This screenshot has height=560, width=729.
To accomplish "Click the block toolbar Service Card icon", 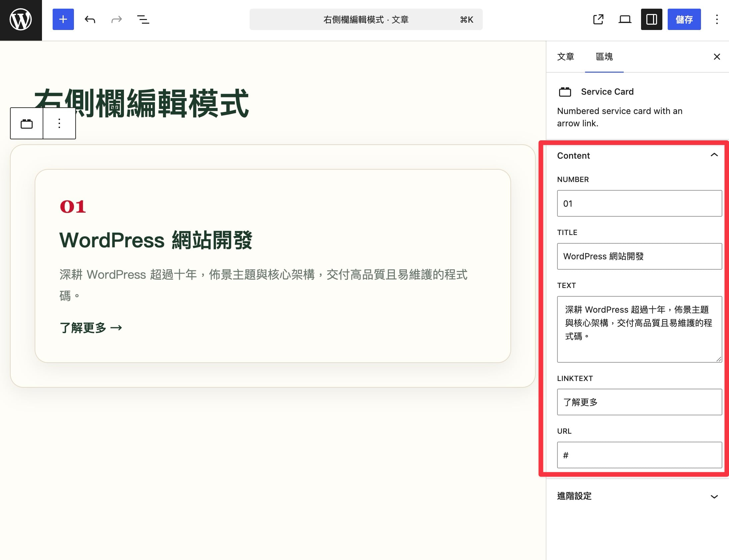I will 27,123.
